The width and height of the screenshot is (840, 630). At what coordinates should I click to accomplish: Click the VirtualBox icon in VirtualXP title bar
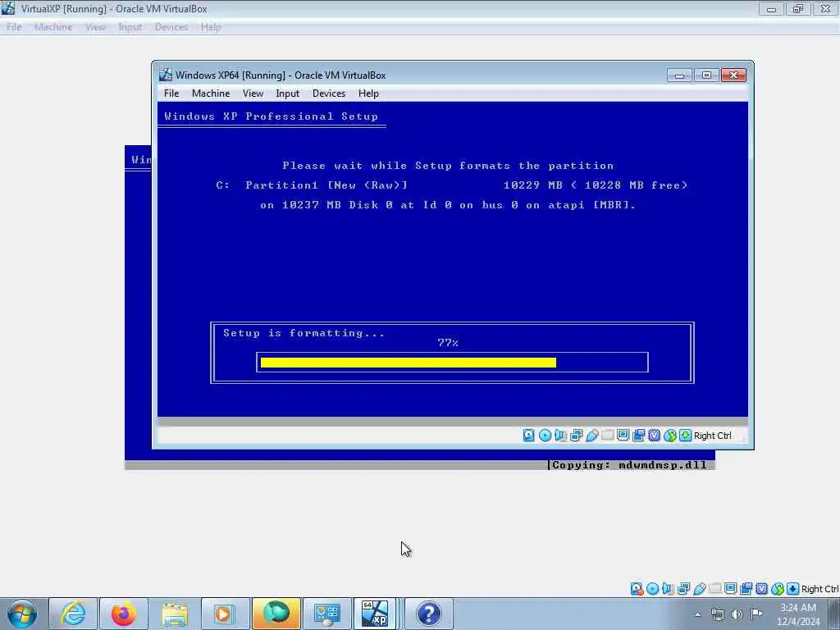tap(8, 8)
